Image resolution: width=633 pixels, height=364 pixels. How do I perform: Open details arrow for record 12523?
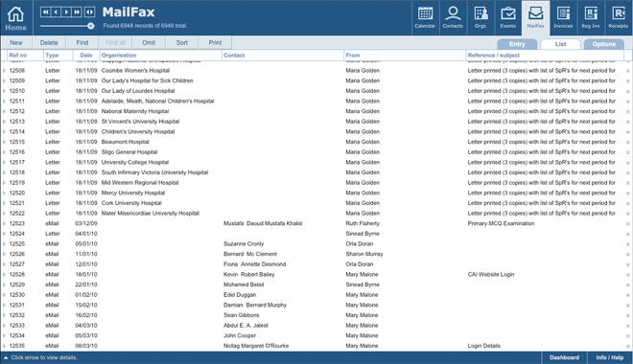point(4,223)
